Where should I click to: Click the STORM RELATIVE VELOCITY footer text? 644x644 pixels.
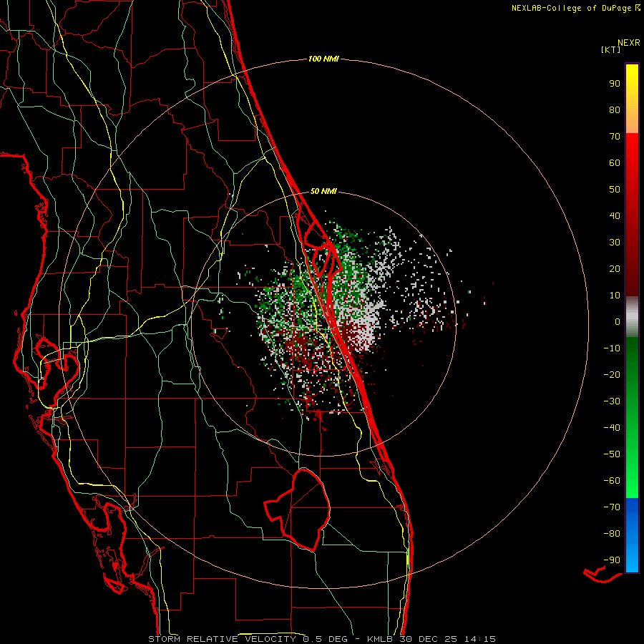pyautogui.click(x=224, y=639)
